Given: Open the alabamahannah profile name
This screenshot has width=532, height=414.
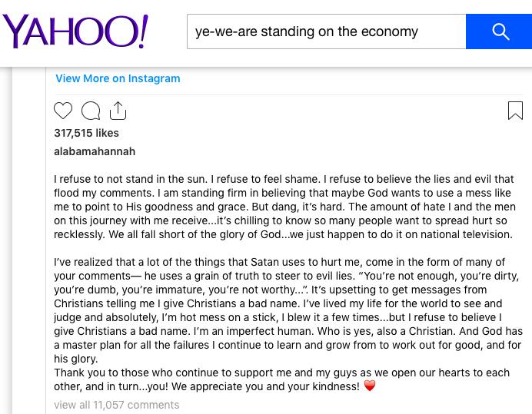Looking at the screenshot, I should [x=95, y=151].
